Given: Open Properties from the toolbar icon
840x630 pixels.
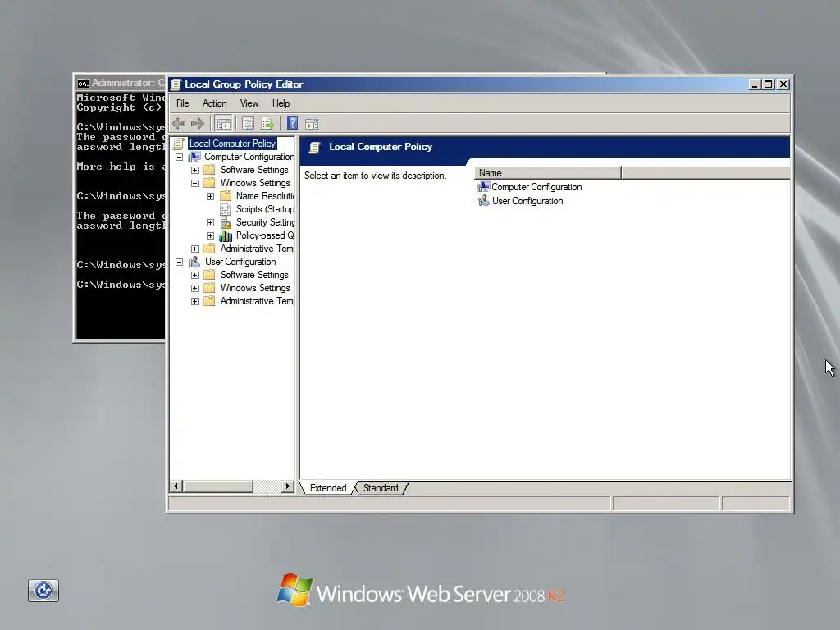Looking at the screenshot, I should [x=248, y=124].
